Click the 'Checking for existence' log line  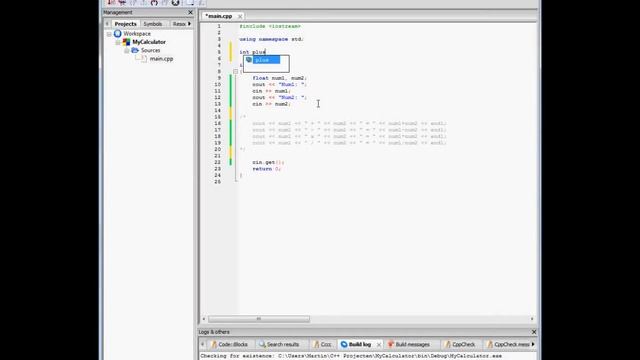pyautogui.click(x=351, y=356)
